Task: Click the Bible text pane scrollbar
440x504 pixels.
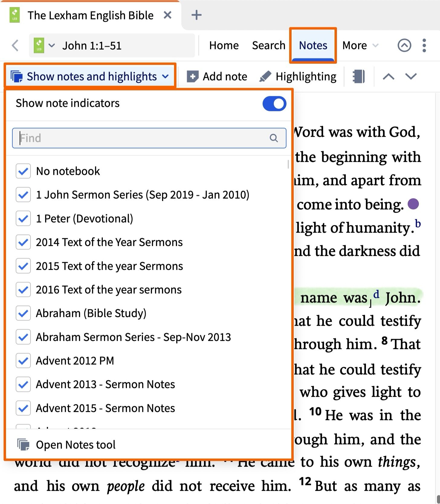Action: click(x=438, y=499)
